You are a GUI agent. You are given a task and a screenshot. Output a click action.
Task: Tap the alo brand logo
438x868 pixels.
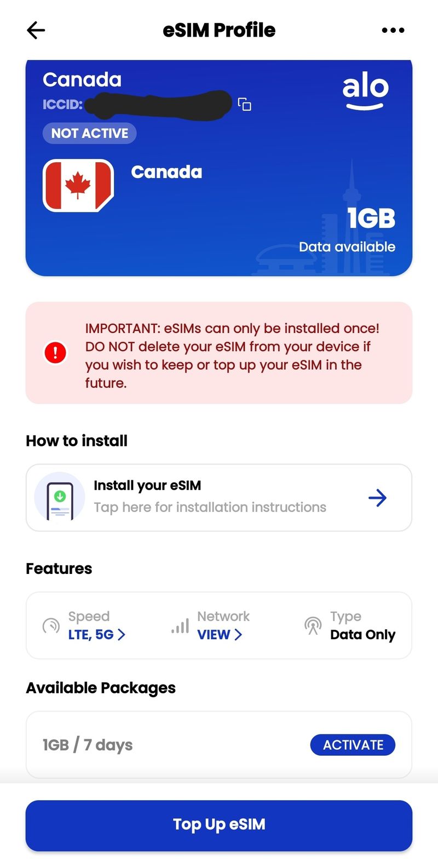(x=365, y=92)
